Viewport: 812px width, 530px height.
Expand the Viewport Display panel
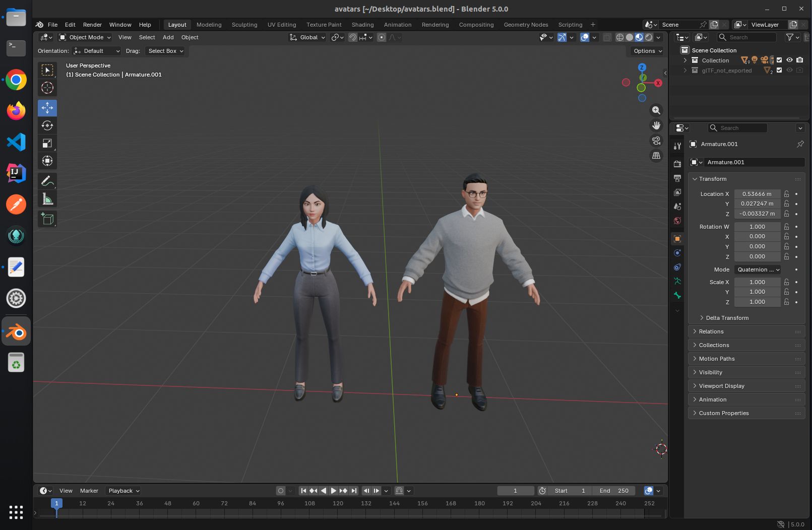pos(721,386)
